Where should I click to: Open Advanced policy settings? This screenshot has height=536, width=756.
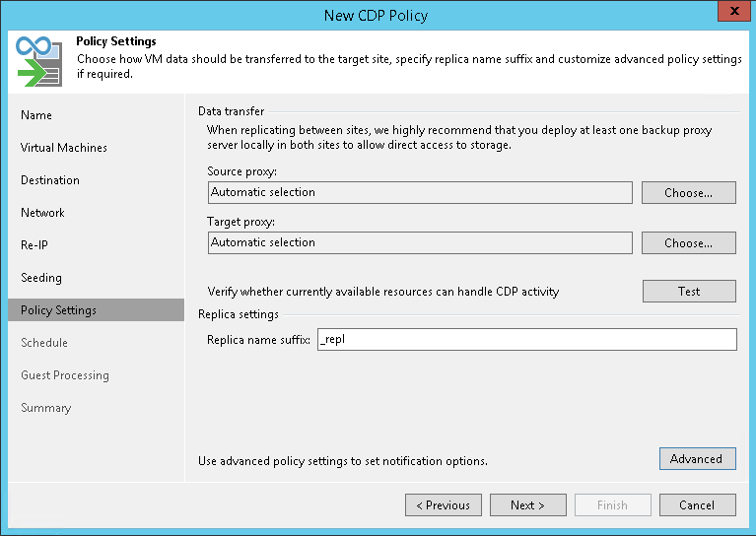pyautogui.click(x=696, y=459)
